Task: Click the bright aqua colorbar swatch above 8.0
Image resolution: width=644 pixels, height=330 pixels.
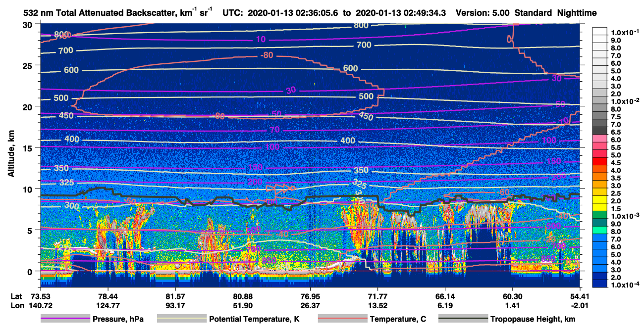Action: coord(600,229)
